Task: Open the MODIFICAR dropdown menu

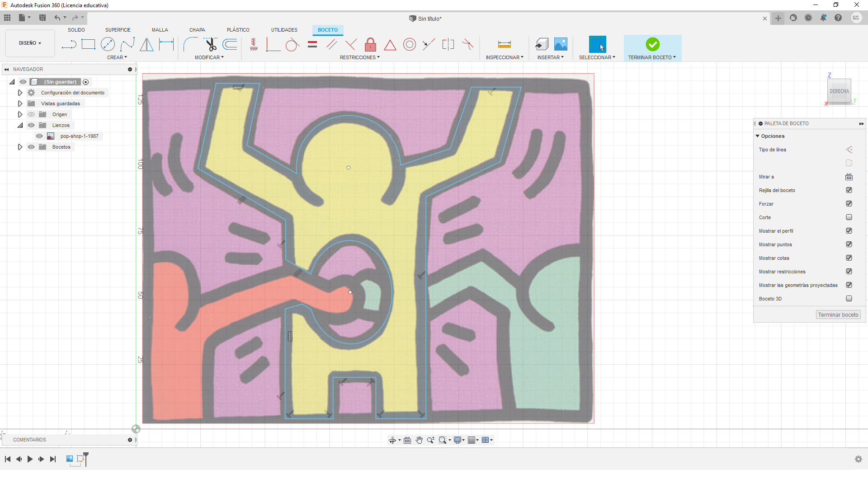Action: (209, 57)
